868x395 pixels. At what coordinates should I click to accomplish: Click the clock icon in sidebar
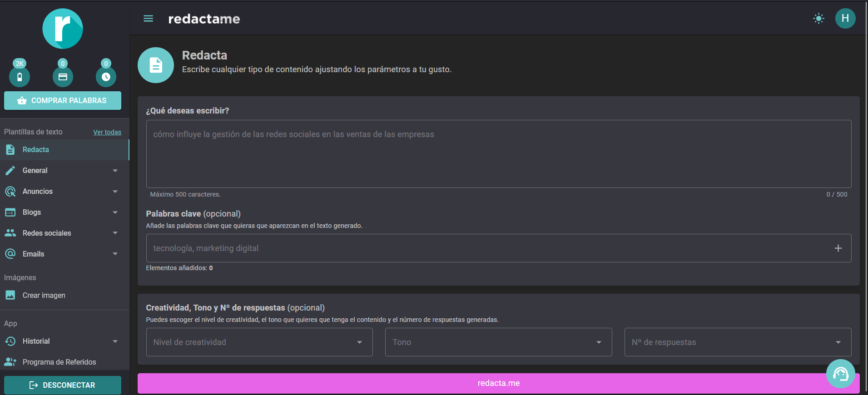point(106,77)
